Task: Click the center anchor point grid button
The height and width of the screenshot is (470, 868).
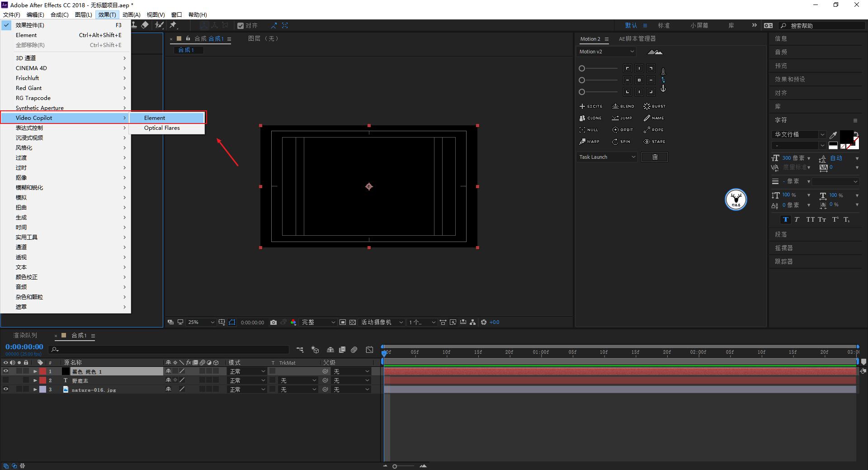Action: tap(639, 80)
